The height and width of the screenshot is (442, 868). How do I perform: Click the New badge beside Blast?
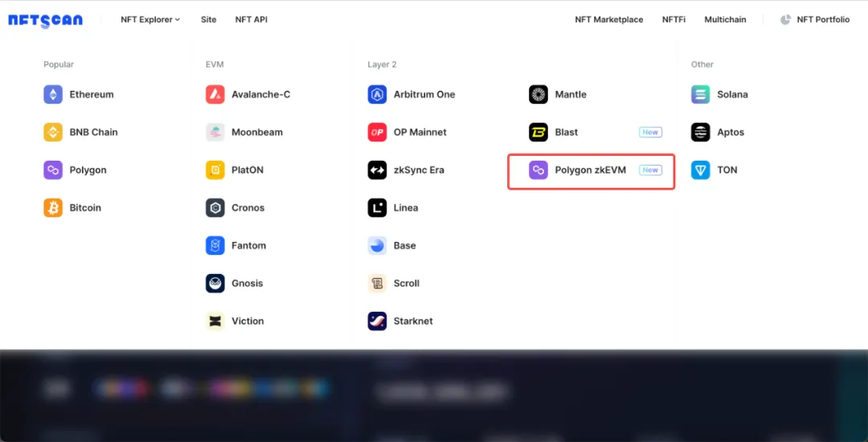coord(650,133)
